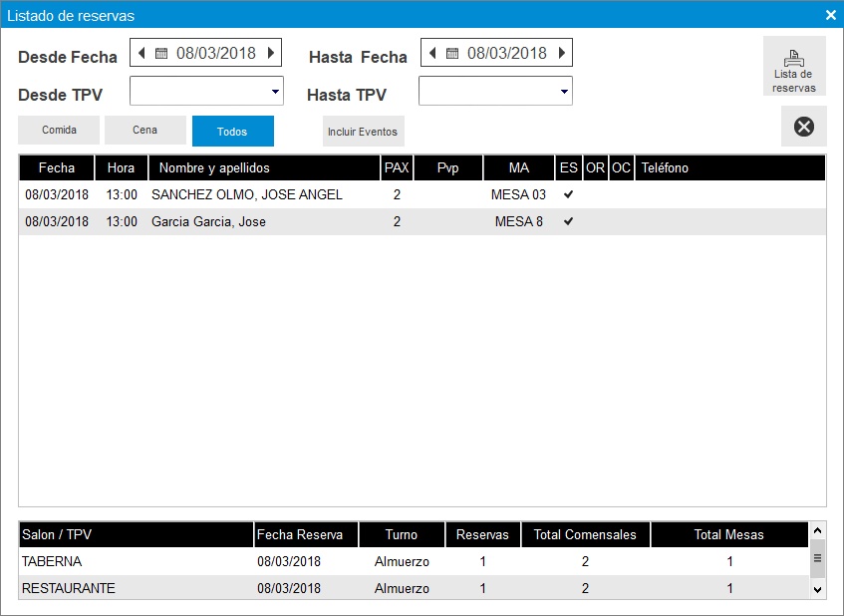
Task: Toggle ES checkmark for Garcia Garcia row
Action: (568, 221)
